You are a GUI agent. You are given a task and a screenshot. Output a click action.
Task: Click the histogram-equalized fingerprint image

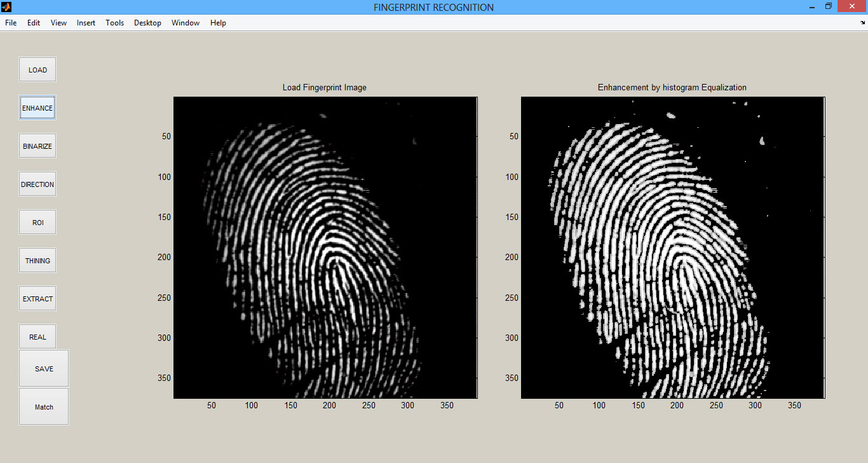(x=673, y=247)
